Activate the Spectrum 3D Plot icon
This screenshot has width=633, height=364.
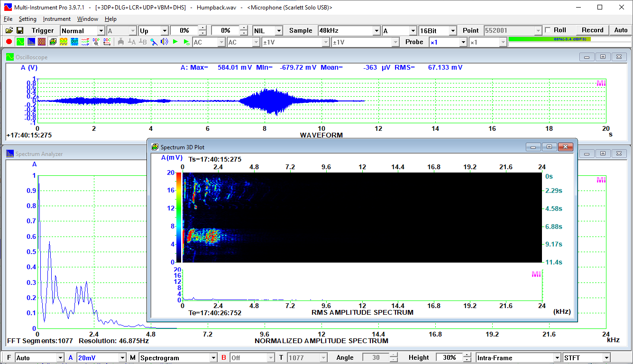point(53,42)
